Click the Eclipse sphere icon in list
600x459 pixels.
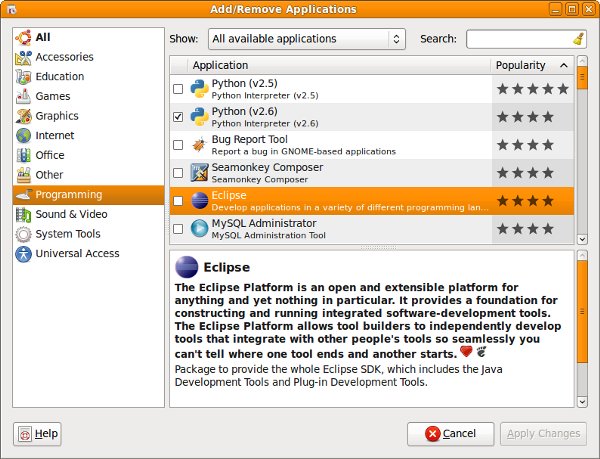[x=199, y=201]
